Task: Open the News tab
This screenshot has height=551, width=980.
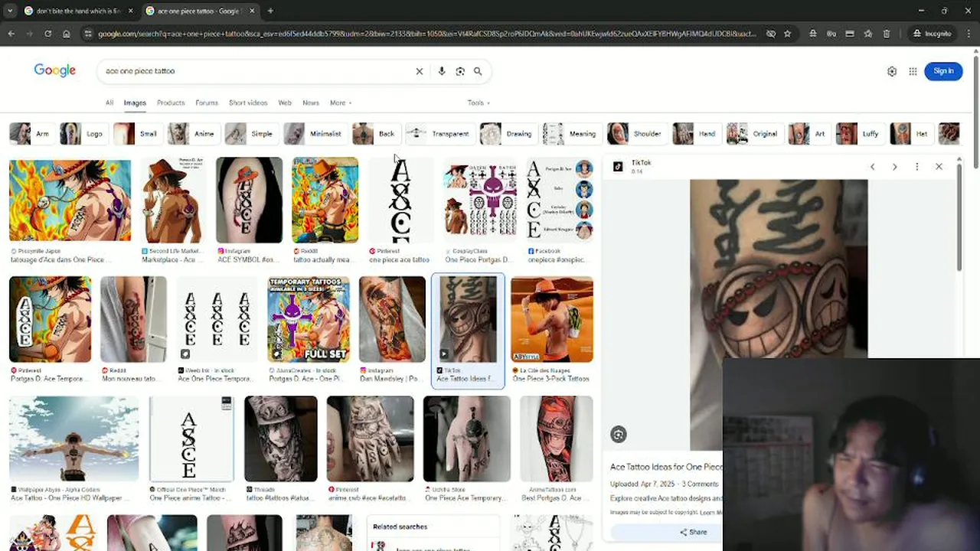Action: point(310,103)
